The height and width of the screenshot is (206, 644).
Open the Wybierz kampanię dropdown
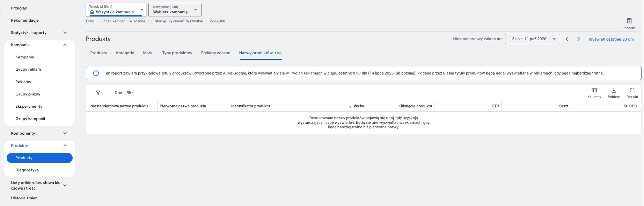coord(175,9)
